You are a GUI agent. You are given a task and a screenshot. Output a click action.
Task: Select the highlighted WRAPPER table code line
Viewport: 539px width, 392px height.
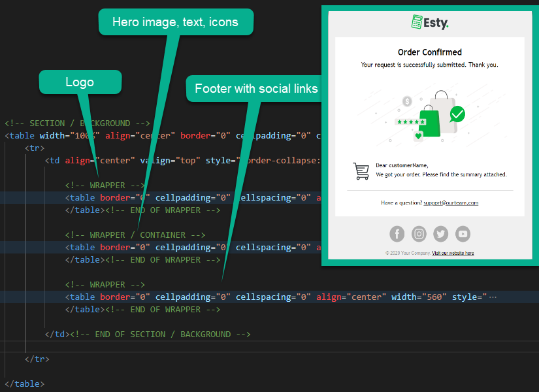point(163,197)
